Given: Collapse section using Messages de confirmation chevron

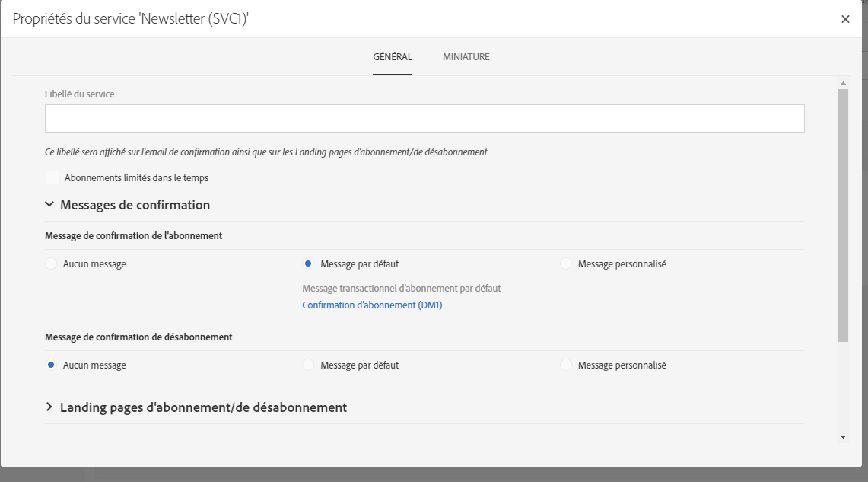Looking at the screenshot, I should tap(49, 205).
